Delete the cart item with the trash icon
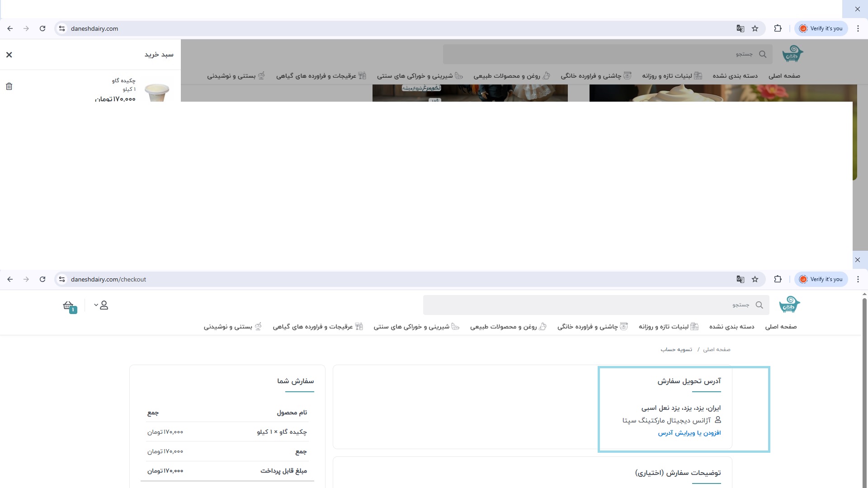 (x=9, y=86)
